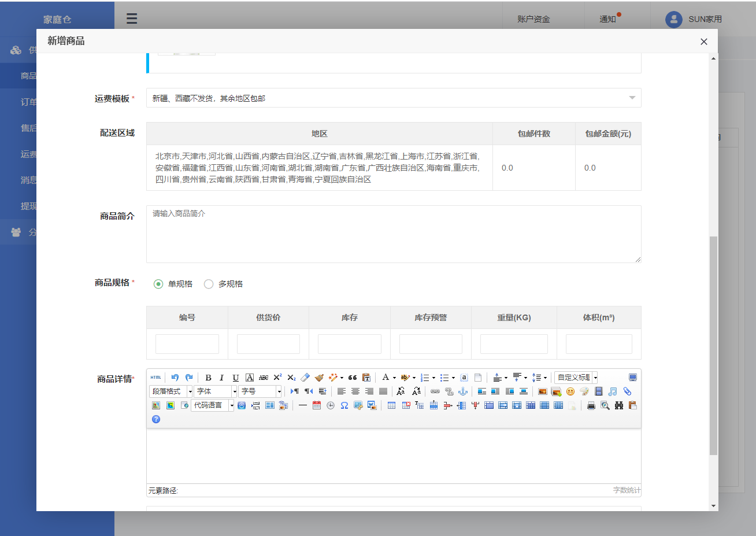The width and height of the screenshot is (756, 536).
Task: Click 编号 input field
Action: coord(187,344)
